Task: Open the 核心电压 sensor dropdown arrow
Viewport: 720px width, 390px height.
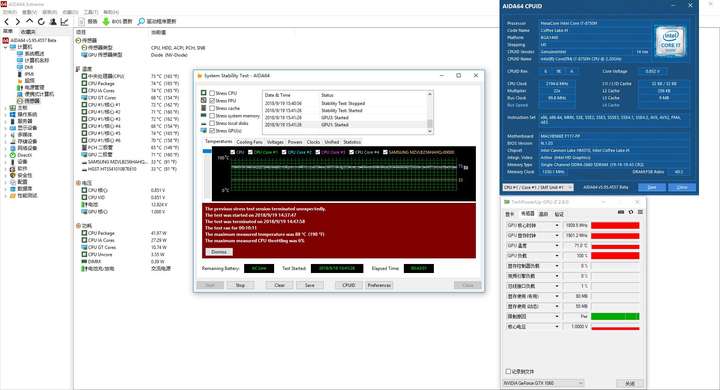Action: click(x=557, y=327)
